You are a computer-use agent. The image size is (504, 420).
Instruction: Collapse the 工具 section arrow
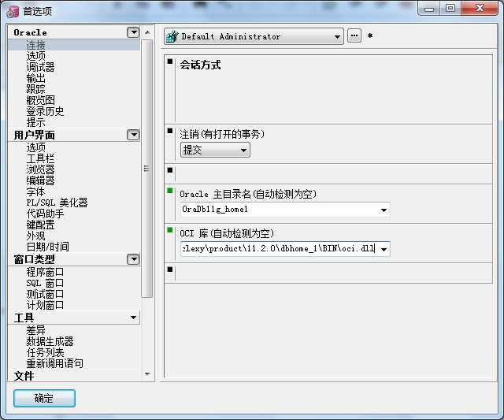click(133, 318)
